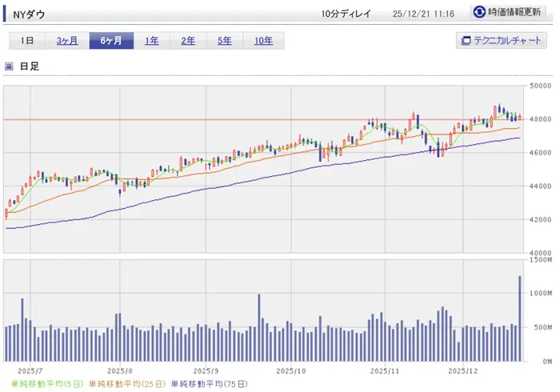This screenshot has height=392, width=560.
Task: Click the September volume spike bar
Action: click(x=259, y=328)
